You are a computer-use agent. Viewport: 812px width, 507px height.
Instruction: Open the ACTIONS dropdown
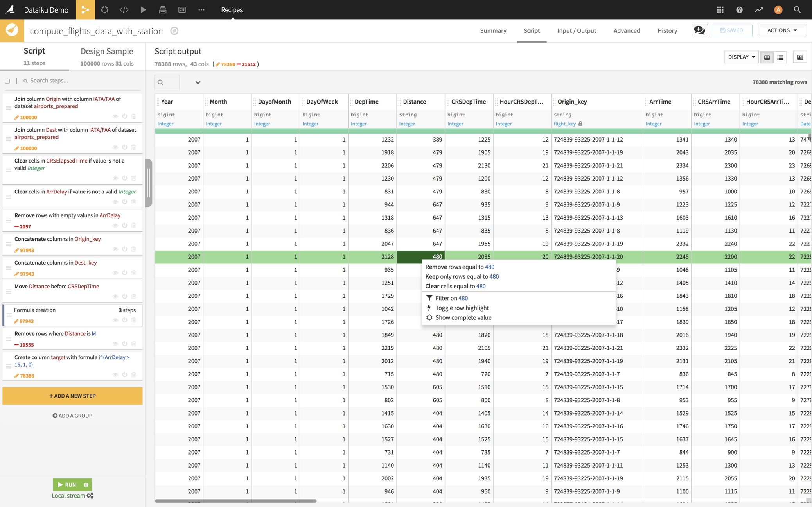tap(782, 30)
